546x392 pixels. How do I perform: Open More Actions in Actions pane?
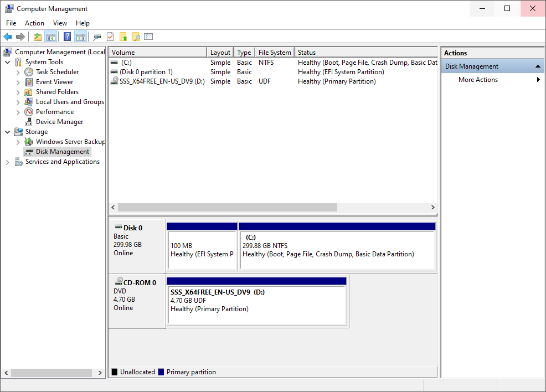(478, 80)
